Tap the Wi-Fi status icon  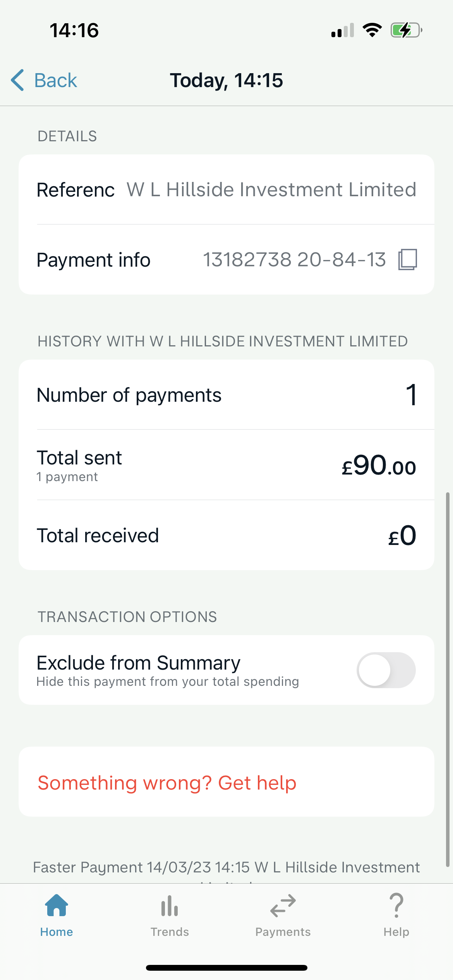(x=372, y=30)
